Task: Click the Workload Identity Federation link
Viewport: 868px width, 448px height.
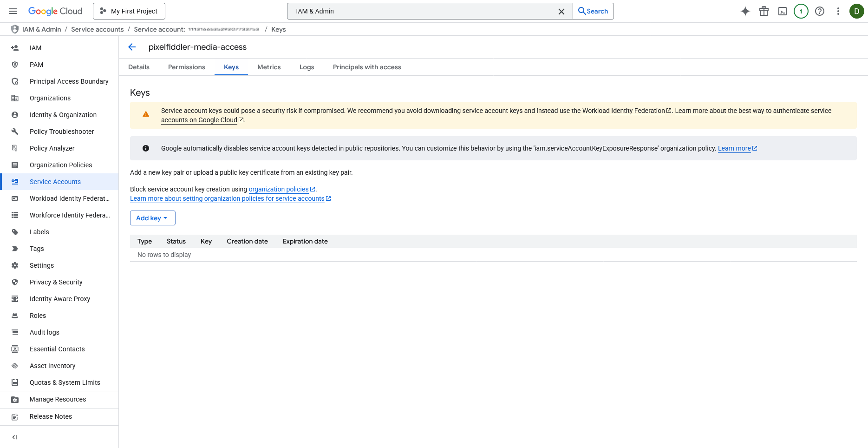Action: (623, 111)
